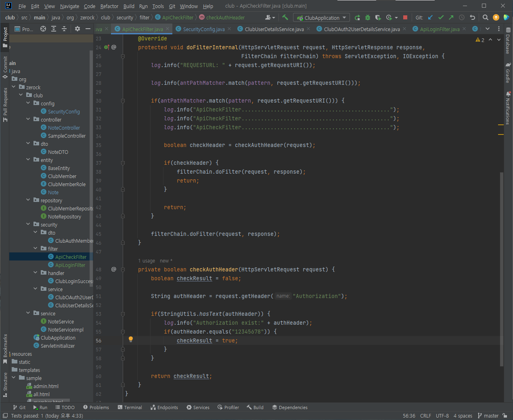This screenshot has height=420, width=513.
Task: Click CRLF line separator in status bar
Action: [x=425, y=416]
